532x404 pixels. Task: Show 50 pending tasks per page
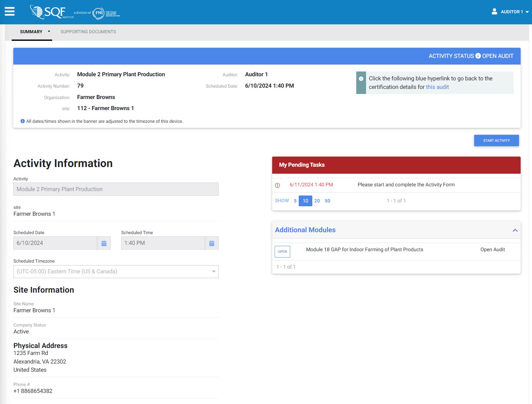[327, 201]
